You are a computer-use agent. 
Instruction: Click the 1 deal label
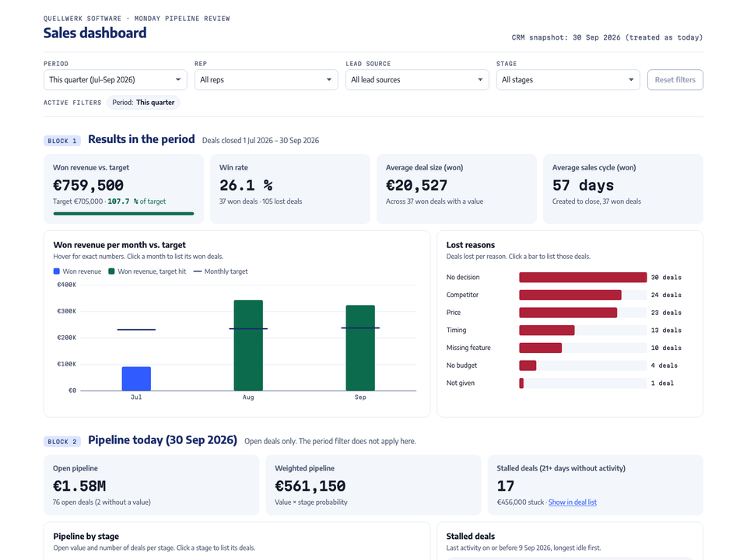pyautogui.click(x=662, y=383)
